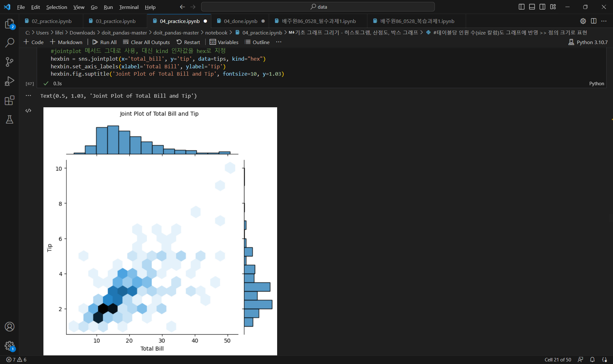Click the notifications bell in status bar
This screenshot has height=364, width=613.
[x=592, y=360]
